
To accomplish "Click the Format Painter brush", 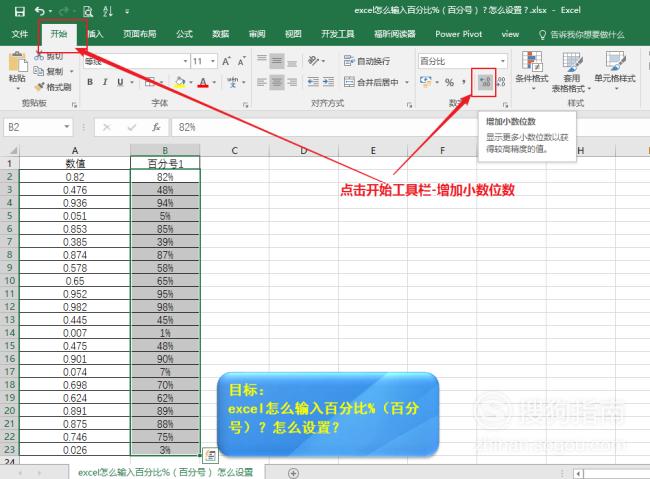I will point(39,87).
